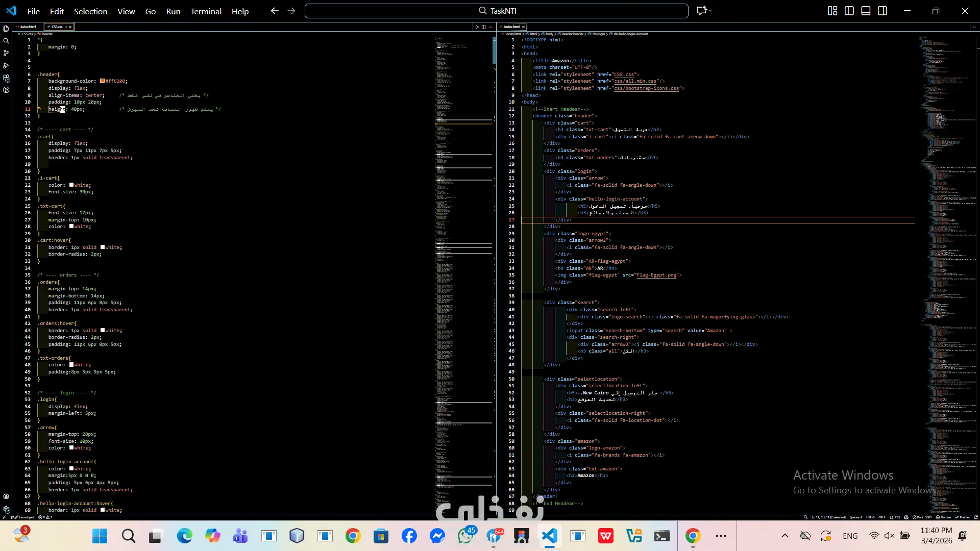Open Source Control view
The width and height of the screenshot is (980, 551).
6,53
